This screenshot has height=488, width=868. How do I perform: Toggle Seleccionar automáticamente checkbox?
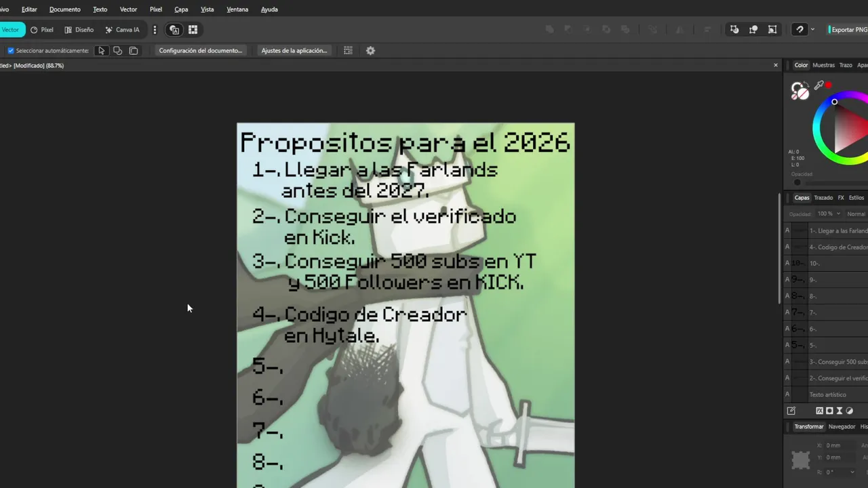pyautogui.click(x=10, y=51)
